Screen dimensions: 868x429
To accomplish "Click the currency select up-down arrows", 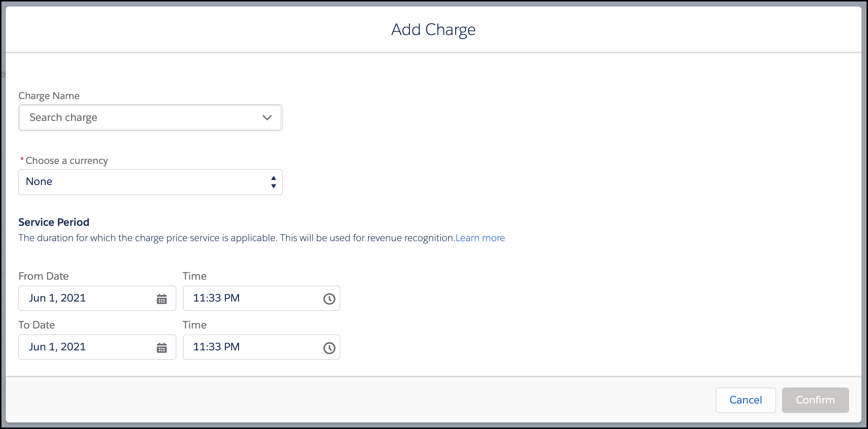I will tap(273, 182).
